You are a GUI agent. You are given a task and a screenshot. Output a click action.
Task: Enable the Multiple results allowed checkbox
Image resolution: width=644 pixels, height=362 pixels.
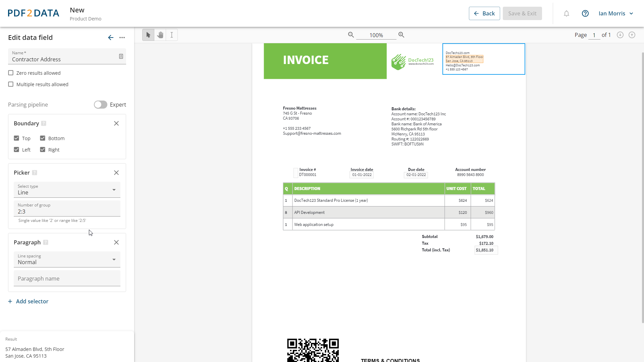[11, 84]
